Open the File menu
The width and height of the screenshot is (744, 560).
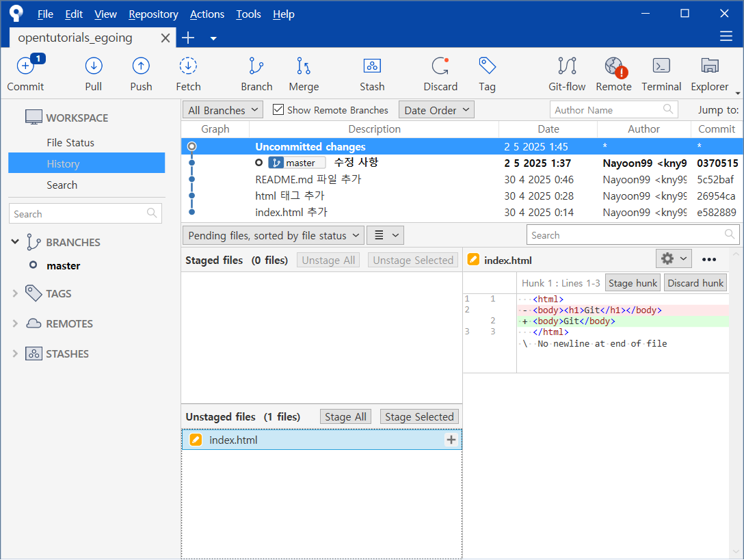45,14
